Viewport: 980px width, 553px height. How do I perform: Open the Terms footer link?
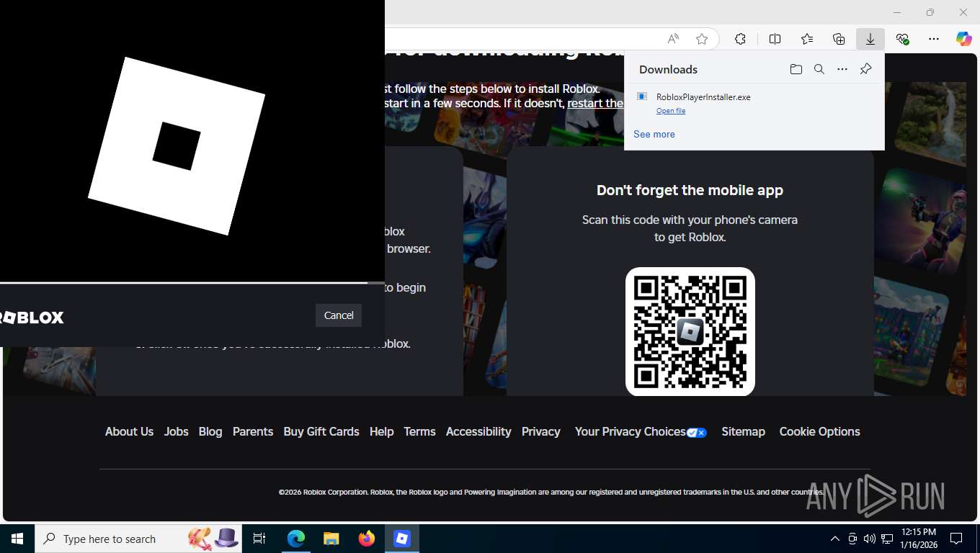coord(419,432)
